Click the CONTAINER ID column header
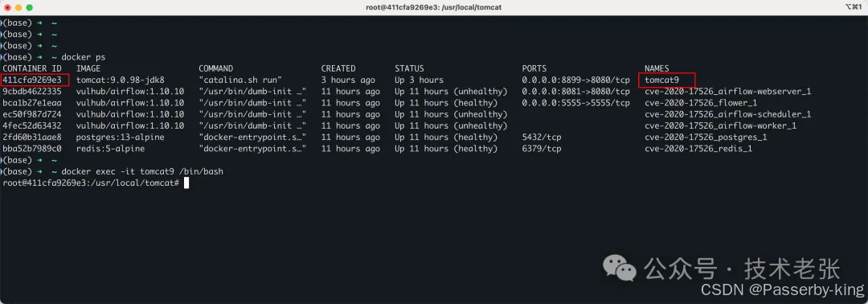This screenshot has height=304, width=868. coord(33,68)
